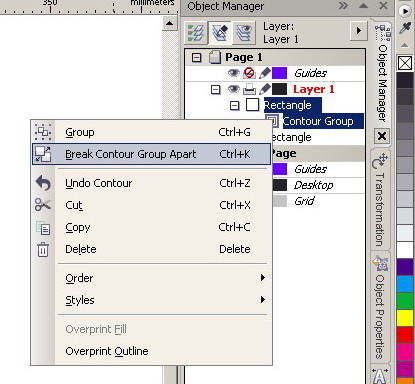The height and width of the screenshot is (384, 415).
Task: Toggle printer icon of Layer 1
Action: (249, 89)
